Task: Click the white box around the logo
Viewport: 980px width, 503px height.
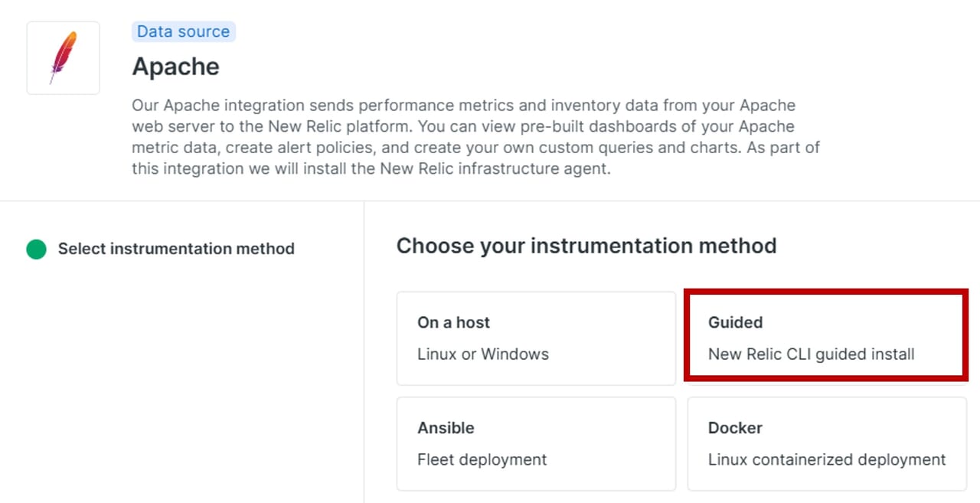Action: (37, 83)
